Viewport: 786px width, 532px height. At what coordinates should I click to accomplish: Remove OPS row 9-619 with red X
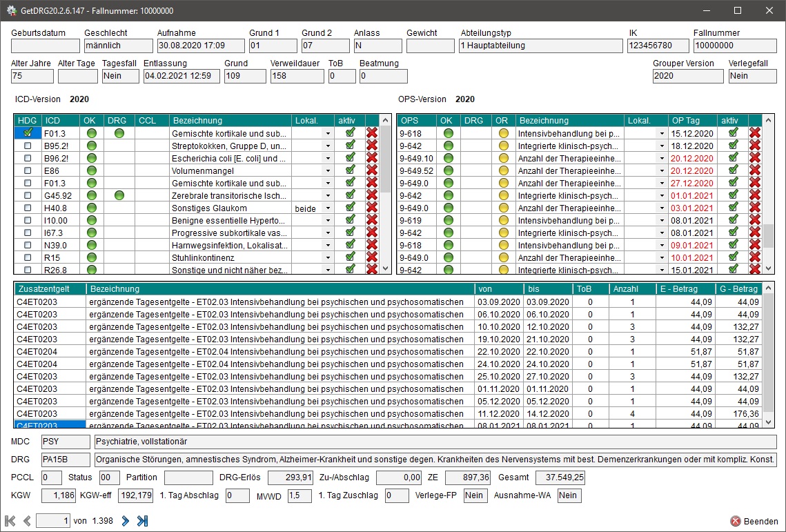[754, 220]
